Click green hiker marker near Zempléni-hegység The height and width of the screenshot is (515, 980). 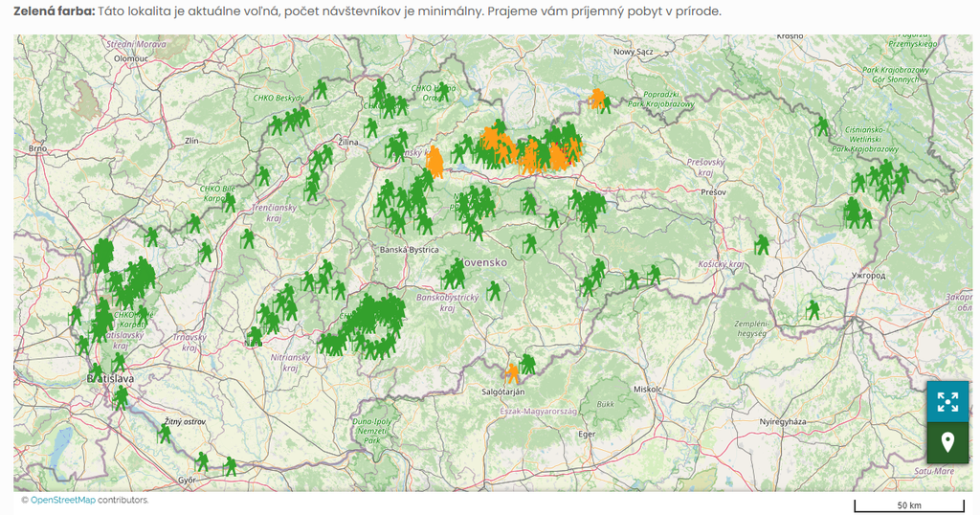point(813,309)
